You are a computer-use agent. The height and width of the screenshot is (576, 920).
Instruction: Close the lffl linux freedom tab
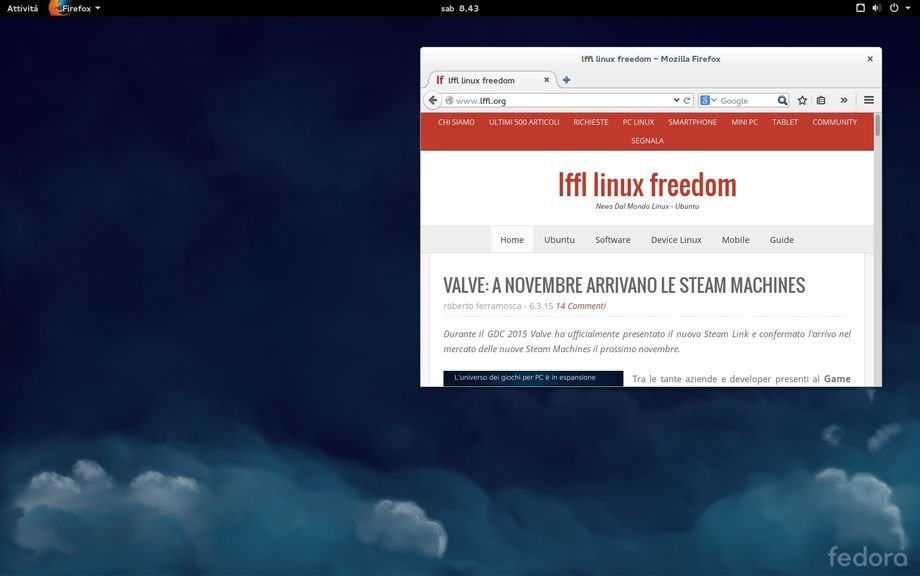pyautogui.click(x=546, y=80)
